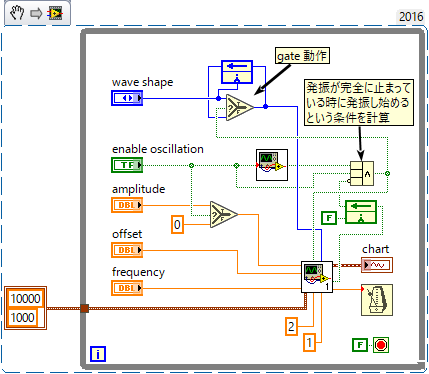This screenshot has height=374, width=429.
Task: Click the green boolean feedback node
Action: (x=361, y=212)
